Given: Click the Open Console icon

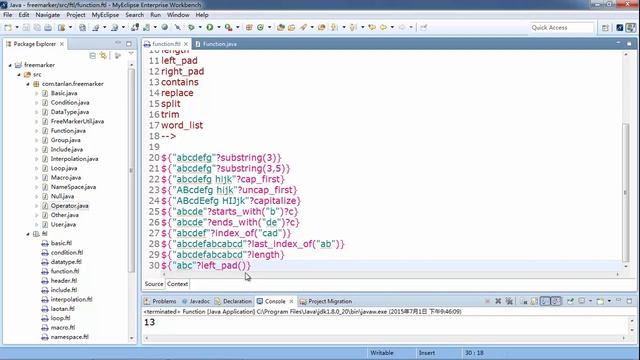Looking at the screenshot, I should click(x=600, y=301).
